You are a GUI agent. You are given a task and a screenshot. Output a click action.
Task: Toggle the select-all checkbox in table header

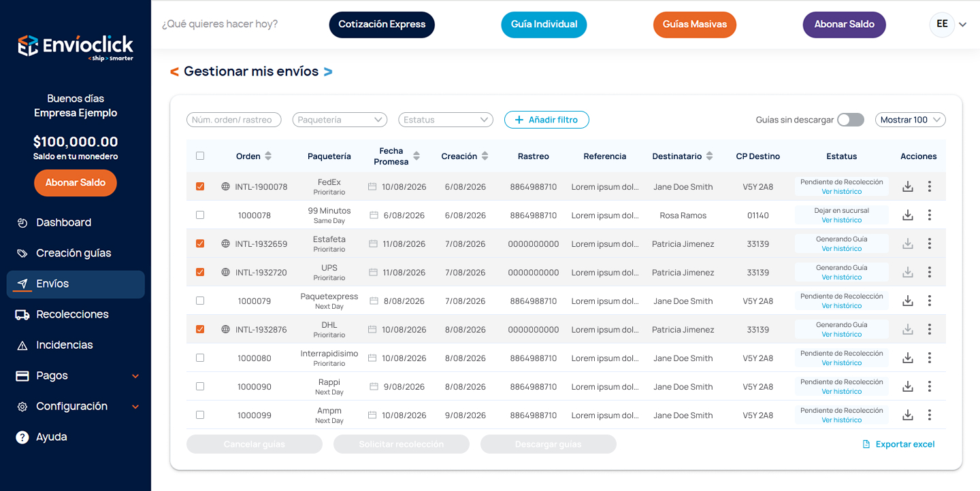click(x=200, y=156)
